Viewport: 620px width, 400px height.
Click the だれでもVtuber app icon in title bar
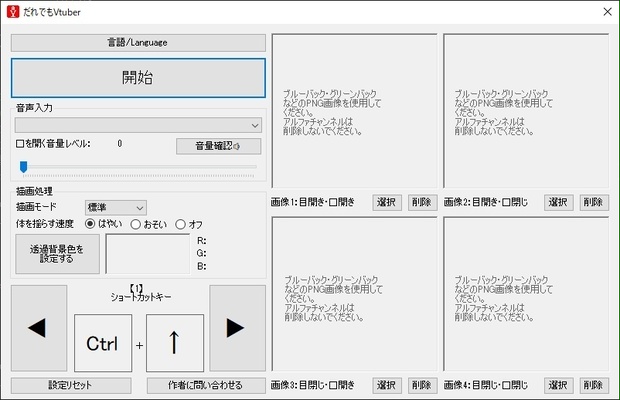(x=13, y=11)
